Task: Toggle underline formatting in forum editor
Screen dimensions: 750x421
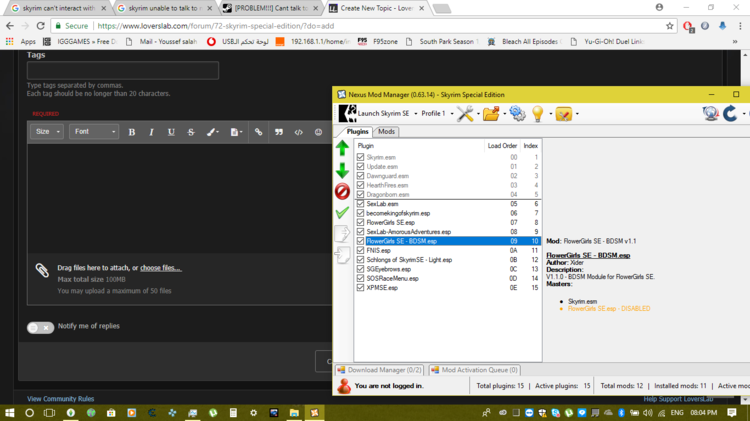Action: tap(171, 132)
